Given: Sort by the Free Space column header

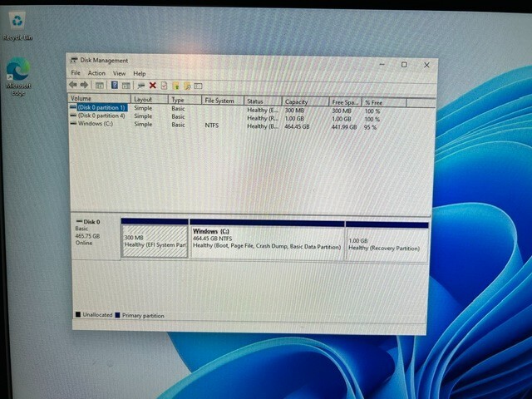Looking at the screenshot, I should pos(345,102).
